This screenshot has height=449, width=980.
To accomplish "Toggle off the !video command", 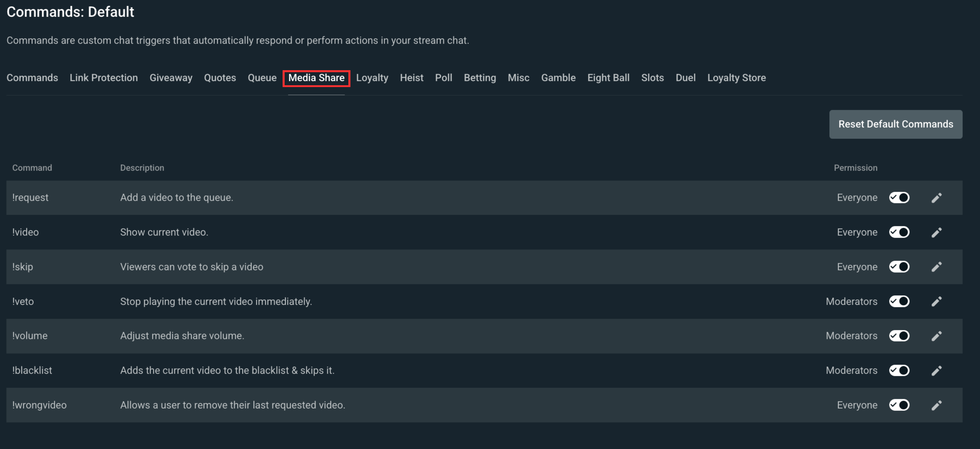I will coord(899,232).
